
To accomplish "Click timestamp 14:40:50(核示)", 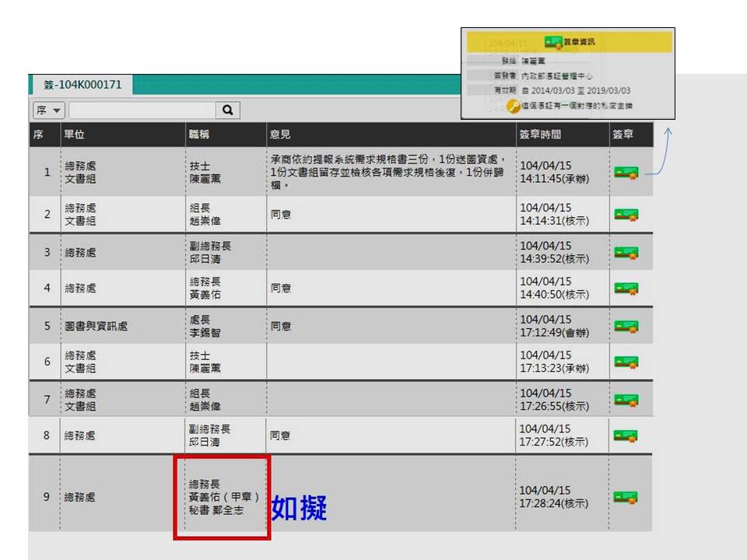I will coord(555,295).
